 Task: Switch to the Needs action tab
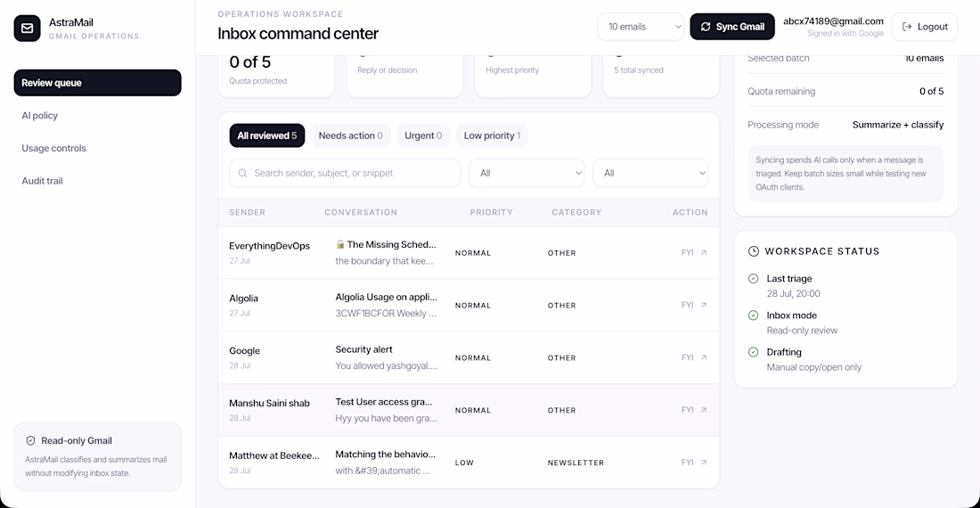tap(351, 135)
